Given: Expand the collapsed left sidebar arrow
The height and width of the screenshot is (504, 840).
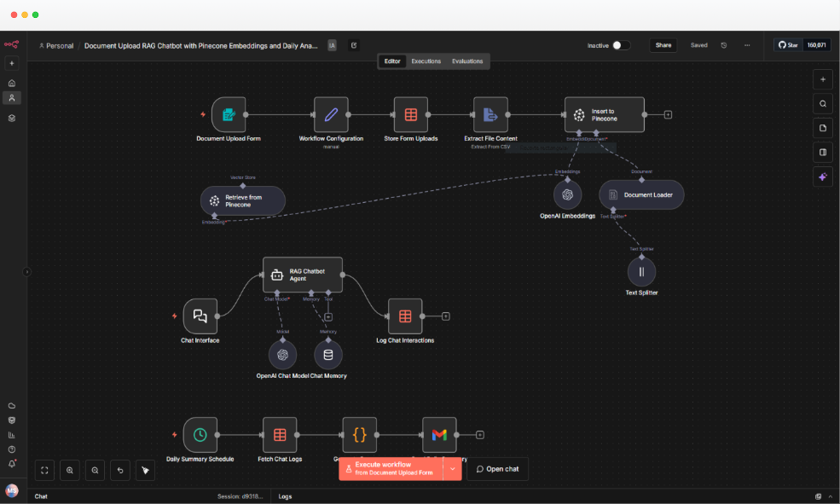Looking at the screenshot, I should pos(26,272).
